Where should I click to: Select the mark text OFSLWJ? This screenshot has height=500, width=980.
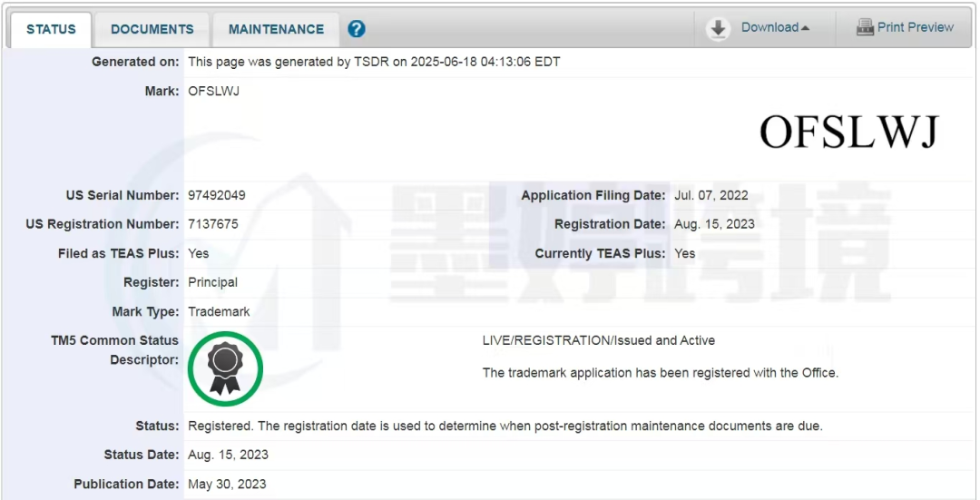coord(214,92)
